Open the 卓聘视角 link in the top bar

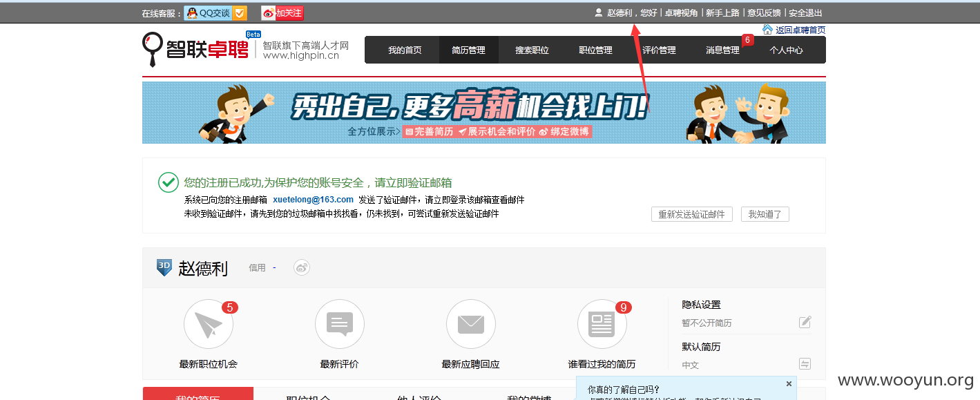(x=681, y=13)
